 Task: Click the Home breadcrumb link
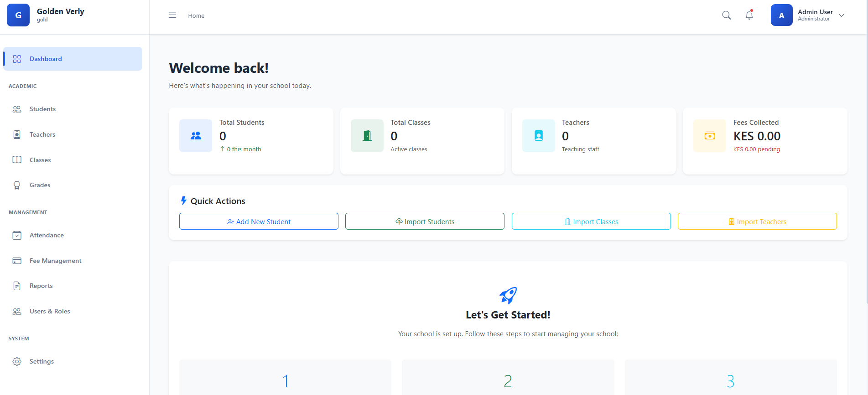196,15
